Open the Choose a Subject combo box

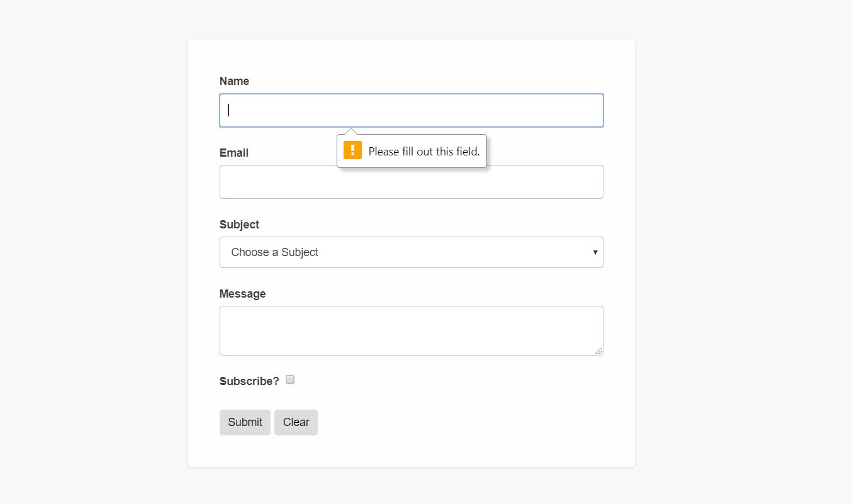(x=403, y=252)
